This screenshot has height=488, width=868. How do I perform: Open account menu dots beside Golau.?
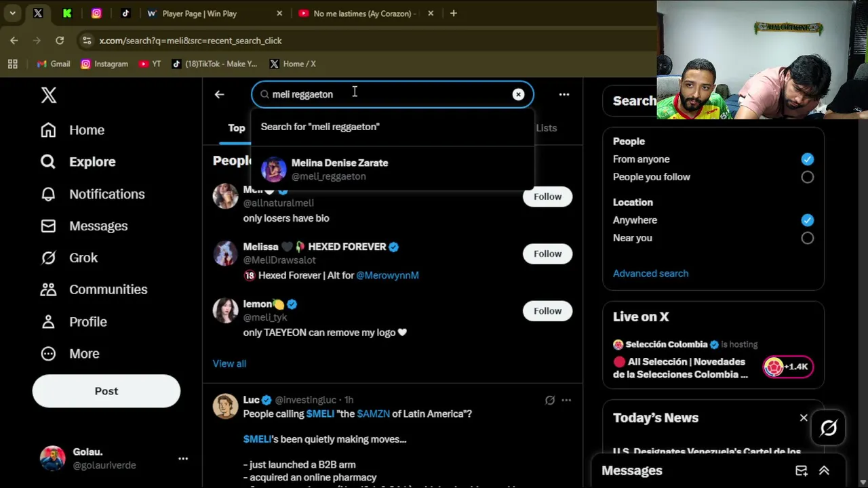(183, 459)
